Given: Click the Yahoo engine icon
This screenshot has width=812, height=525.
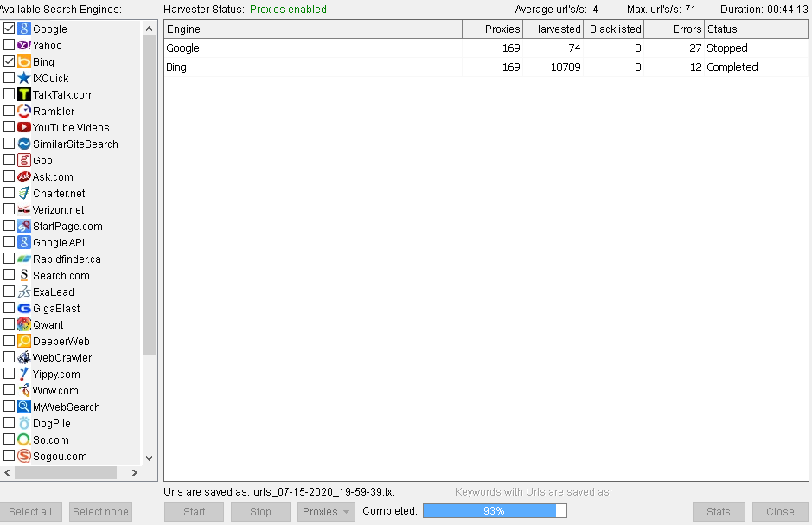Looking at the screenshot, I should (x=24, y=45).
